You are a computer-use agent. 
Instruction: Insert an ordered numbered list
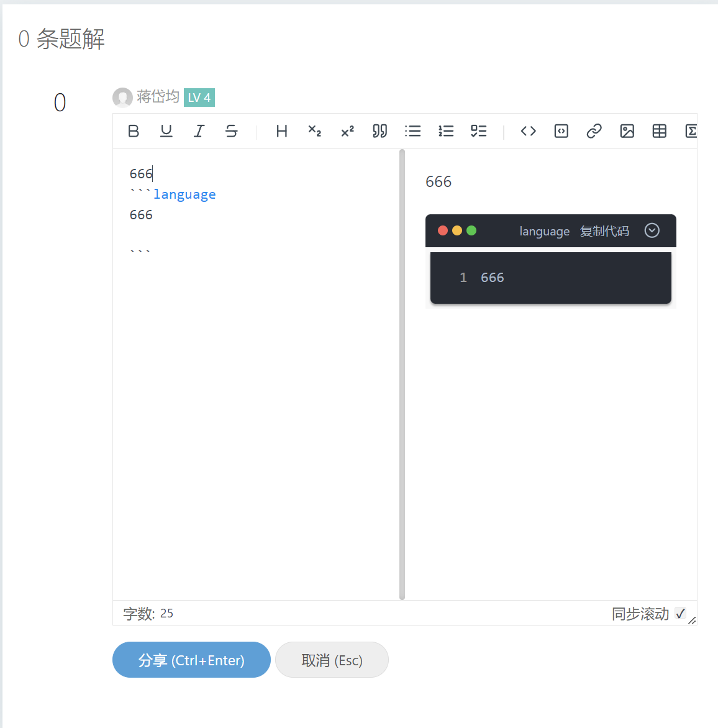click(x=445, y=132)
